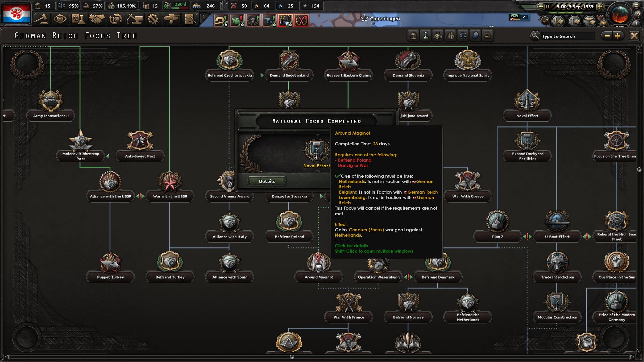Increase game speed with the plus button

(x=600, y=6)
